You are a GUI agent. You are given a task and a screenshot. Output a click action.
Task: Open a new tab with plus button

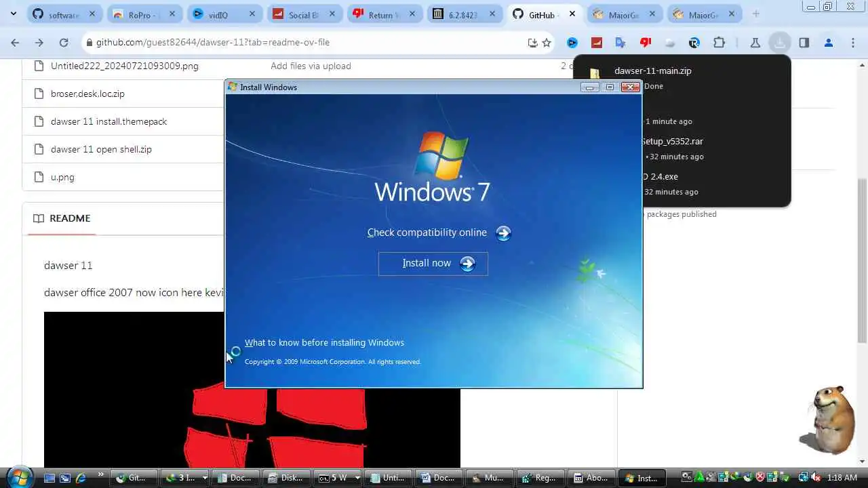(x=755, y=14)
